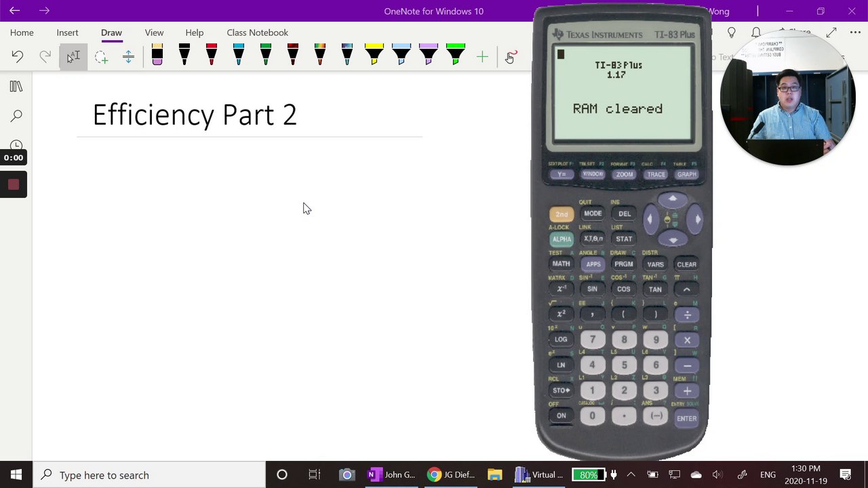This screenshot has height=488, width=868.
Task: Choose the dark red pen
Action: (293, 55)
